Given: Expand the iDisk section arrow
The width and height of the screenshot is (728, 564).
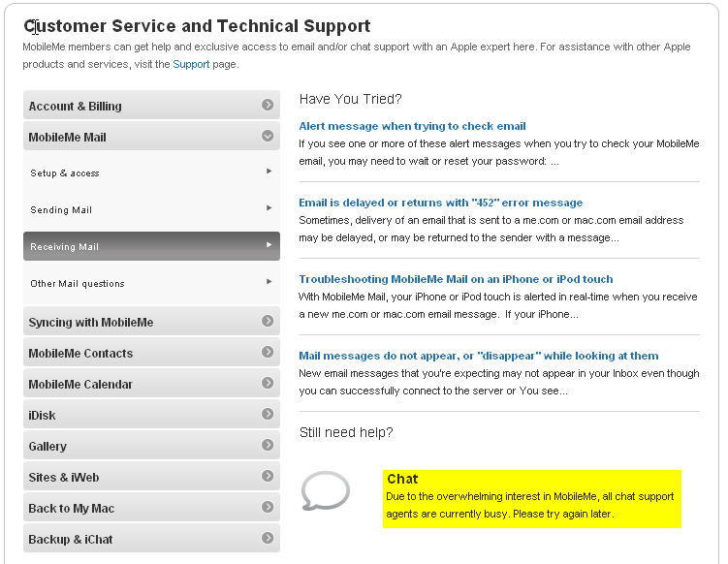Looking at the screenshot, I should coord(268,414).
